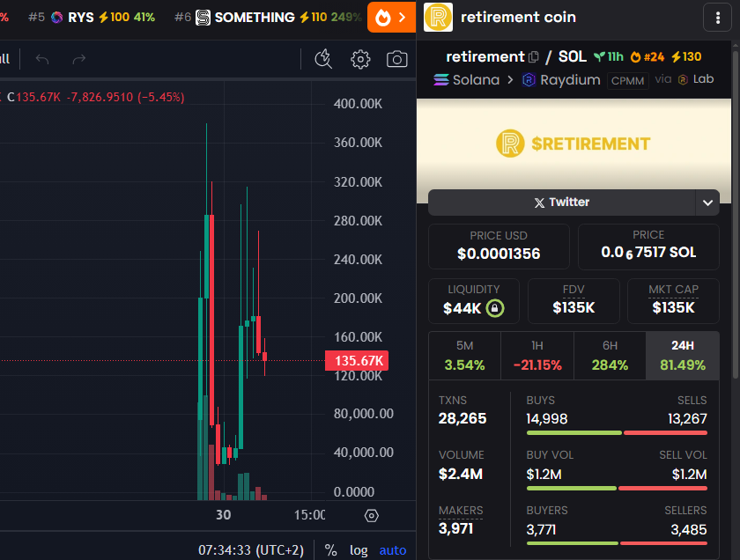Click the VOLUME $2.4M value

461,474
